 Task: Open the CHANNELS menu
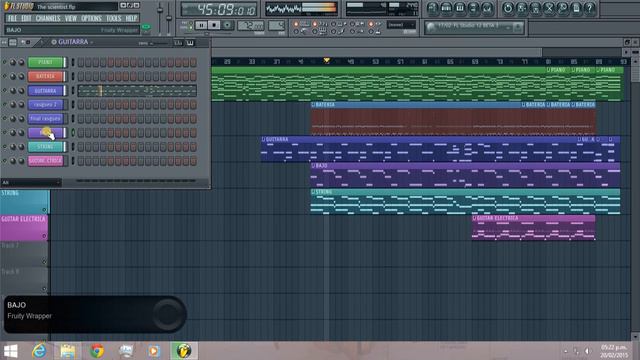[x=48, y=18]
